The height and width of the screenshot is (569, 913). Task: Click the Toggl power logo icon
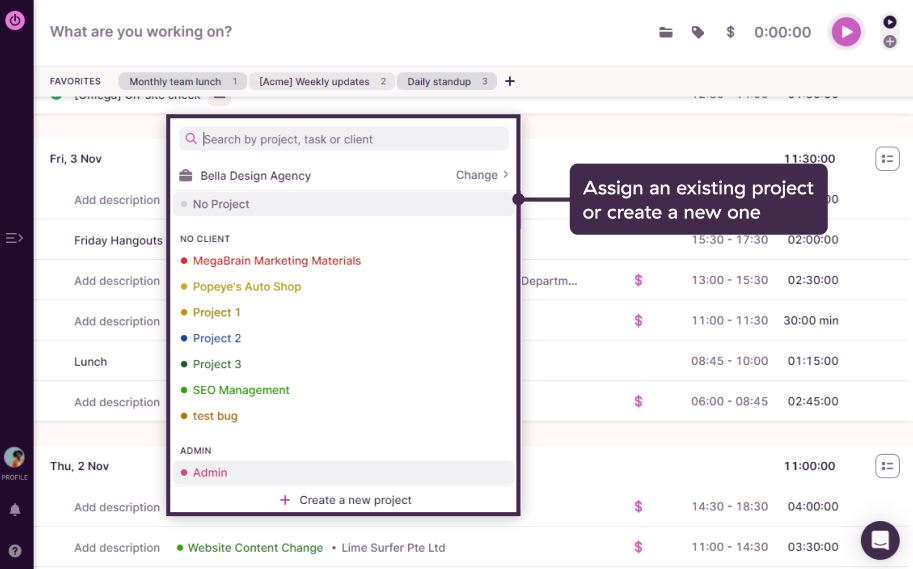point(15,19)
